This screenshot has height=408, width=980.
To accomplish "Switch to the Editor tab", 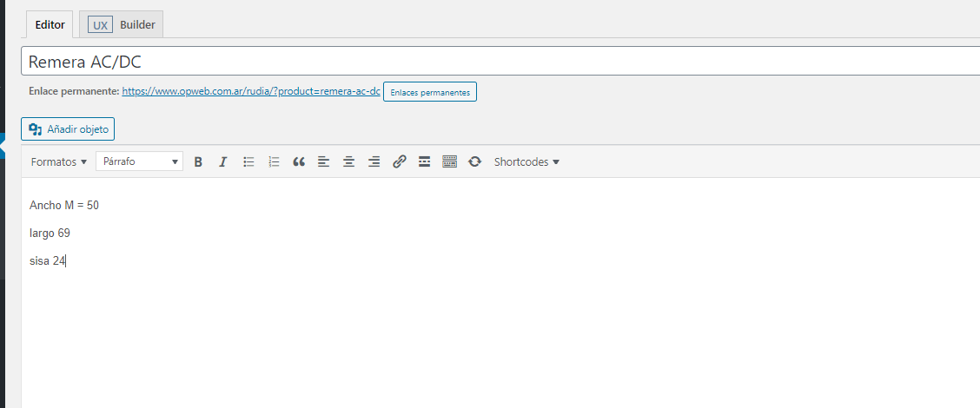I will pyautogui.click(x=50, y=25).
